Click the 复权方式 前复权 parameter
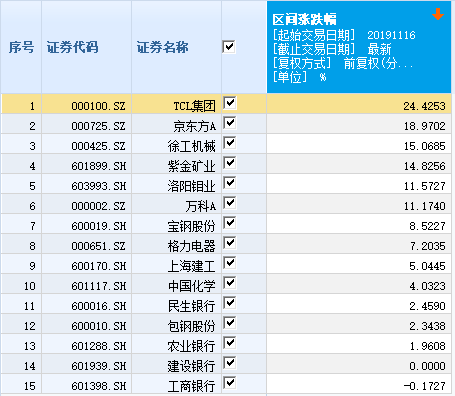 pyautogui.click(x=343, y=63)
